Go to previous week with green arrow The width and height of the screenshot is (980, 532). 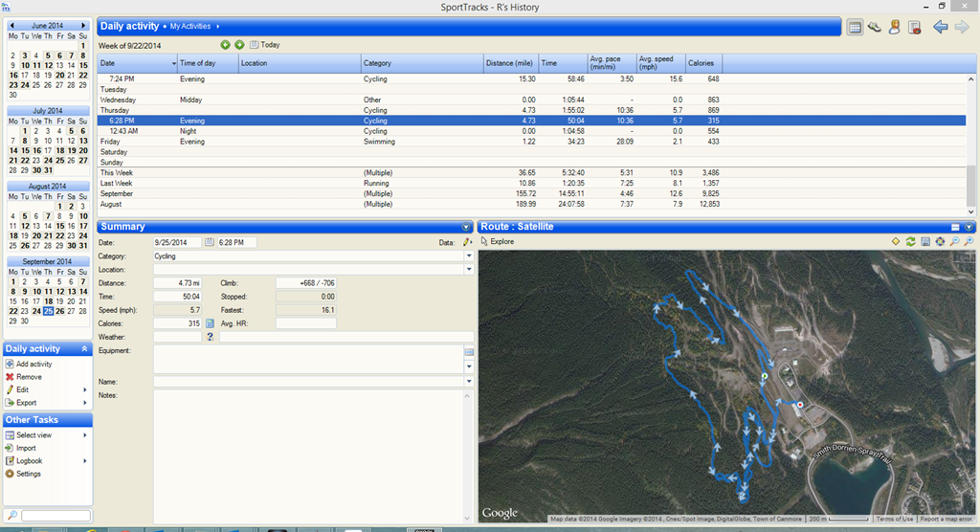tap(225, 45)
